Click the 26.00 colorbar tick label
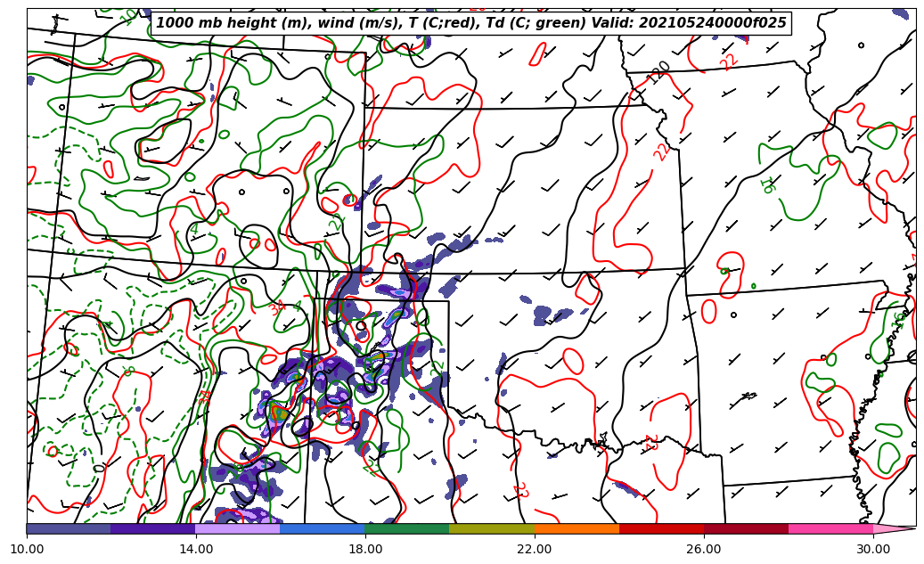 (x=704, y=549)
